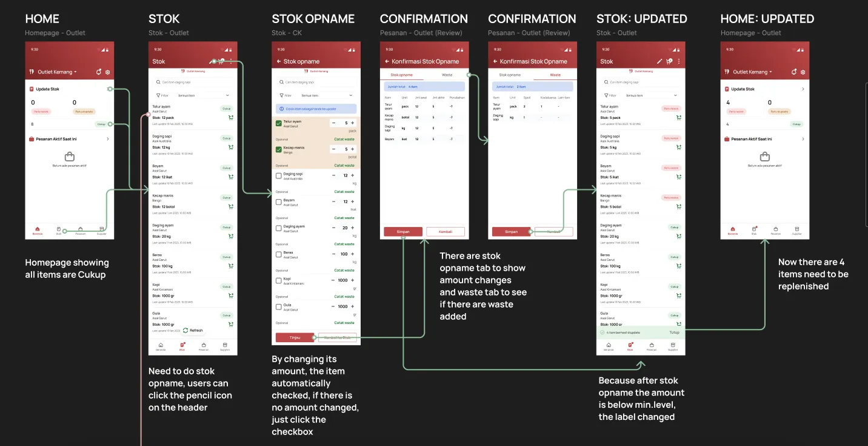Screen dimensions: 868x446
Task: Open the three-dot menu on Stok: Updated
Action: [x=679, y=61]
